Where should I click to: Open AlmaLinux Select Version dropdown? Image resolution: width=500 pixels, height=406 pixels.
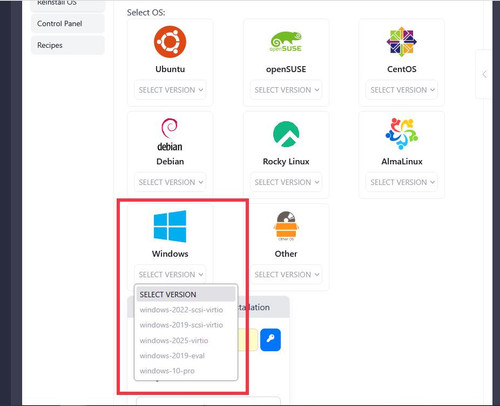(x=402, y=182)
